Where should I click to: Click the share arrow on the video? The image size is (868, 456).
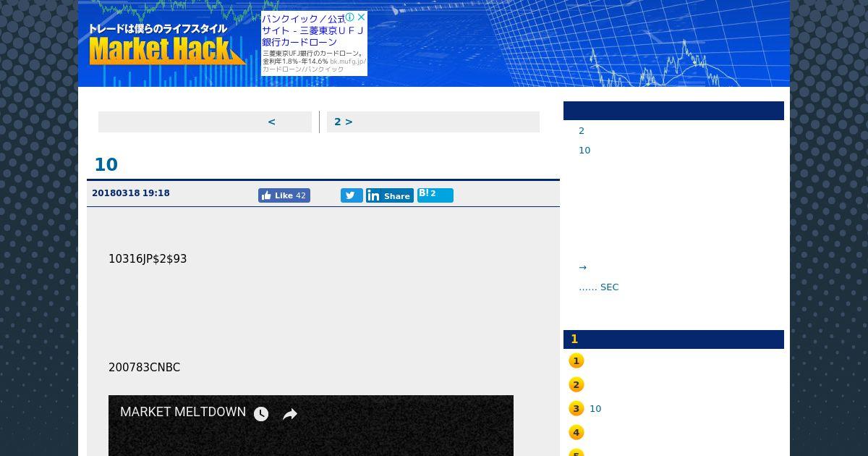pyautogui.click(x=290, y=414)
